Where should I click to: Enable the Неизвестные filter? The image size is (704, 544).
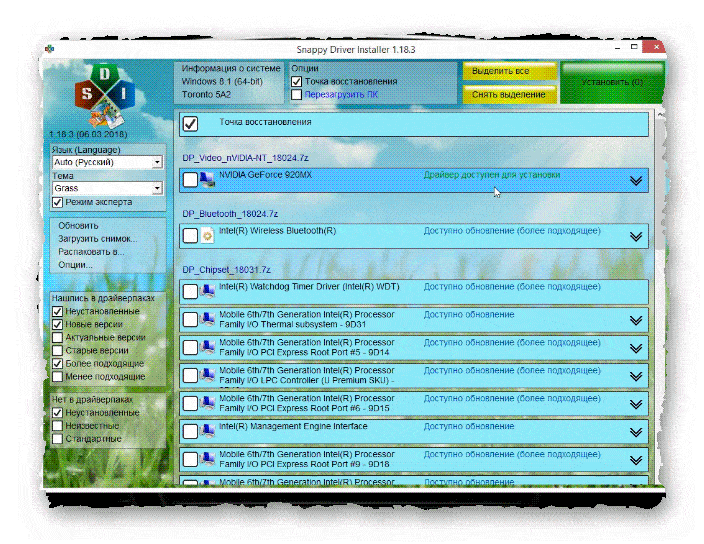point(57,426)
